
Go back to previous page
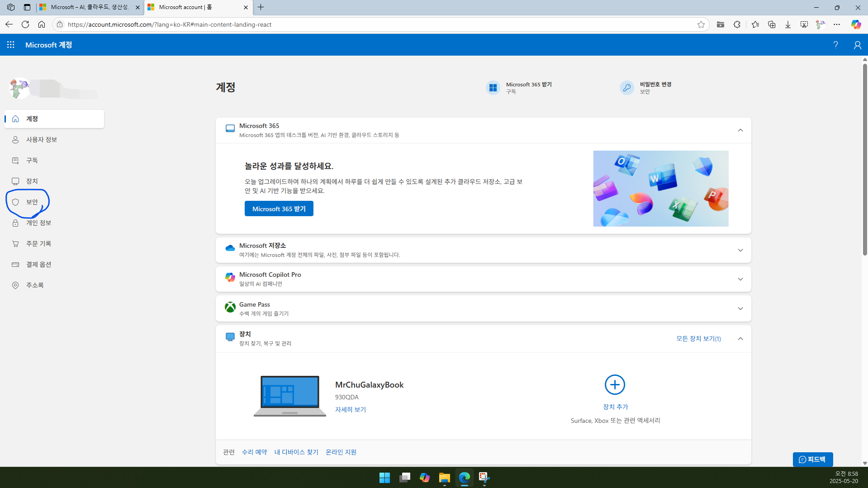(9, 24)
